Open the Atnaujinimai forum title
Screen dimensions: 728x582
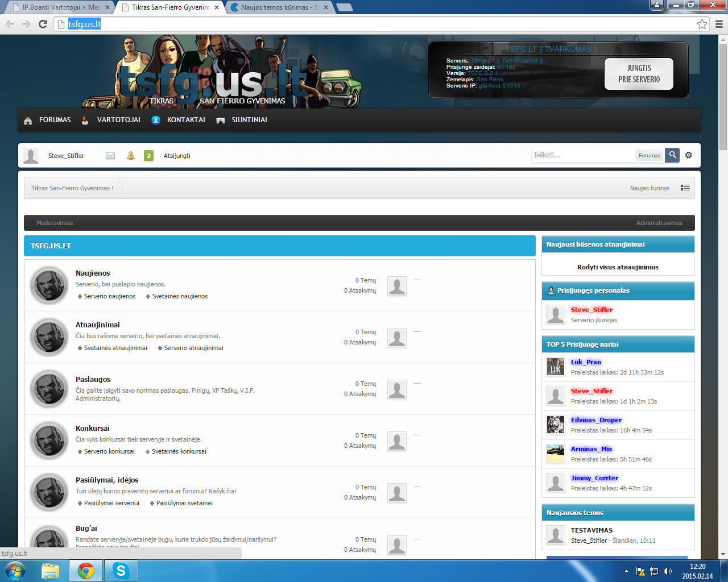98,325
